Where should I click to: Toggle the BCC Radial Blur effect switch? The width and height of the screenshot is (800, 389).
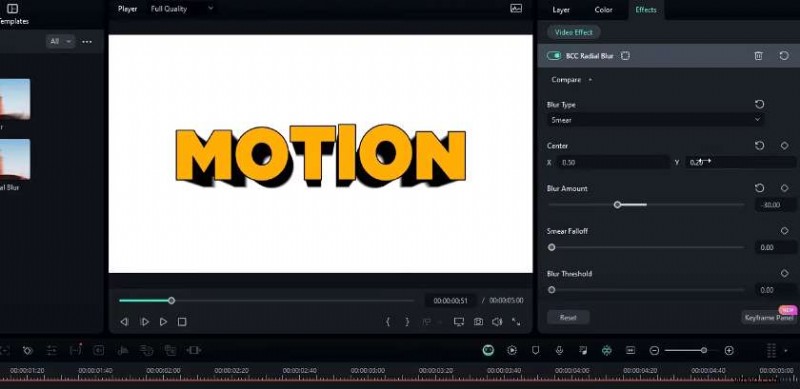pos(554,56)
